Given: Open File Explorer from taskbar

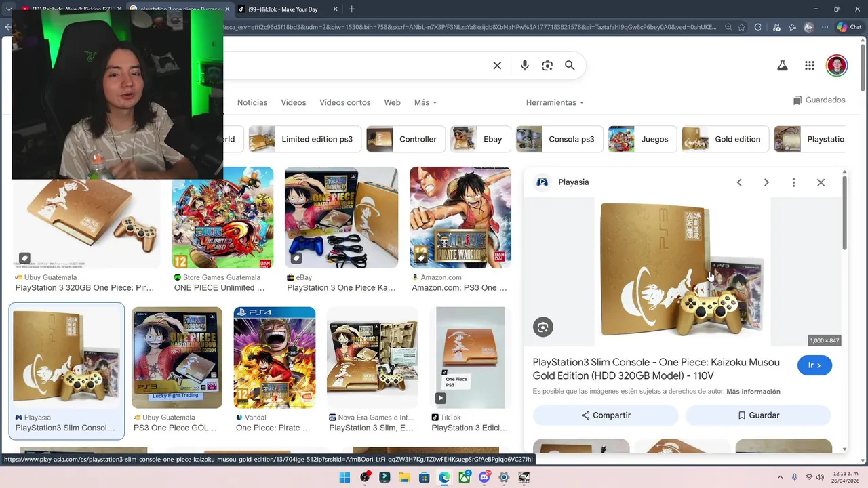Looking at the screenshot, I should [404, 478].
